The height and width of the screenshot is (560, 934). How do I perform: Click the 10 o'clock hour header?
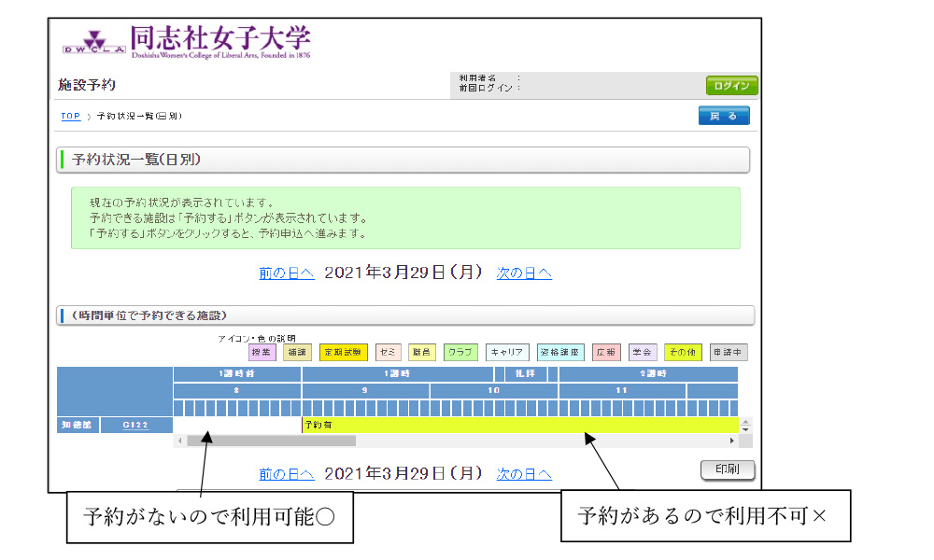pos(494,390)
